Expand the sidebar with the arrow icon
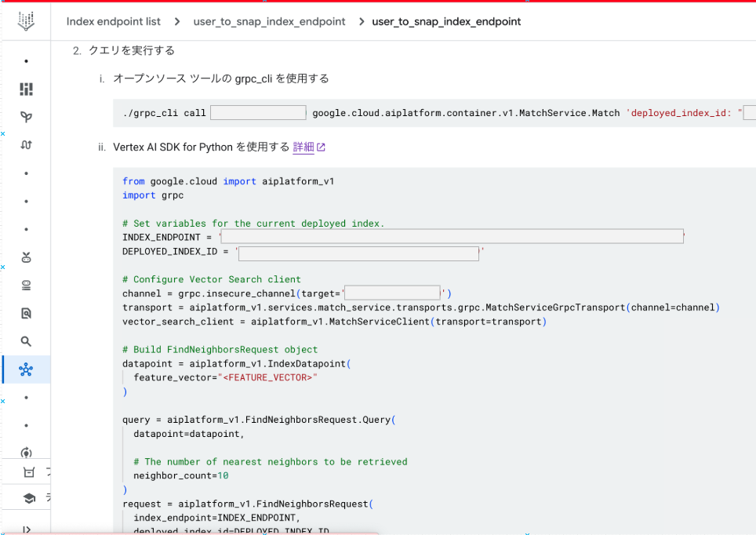The image size is (756, 535). coord(27,530)
